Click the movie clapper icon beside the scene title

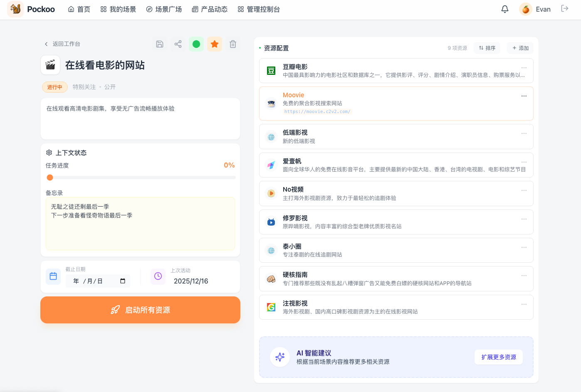point(50,65)
